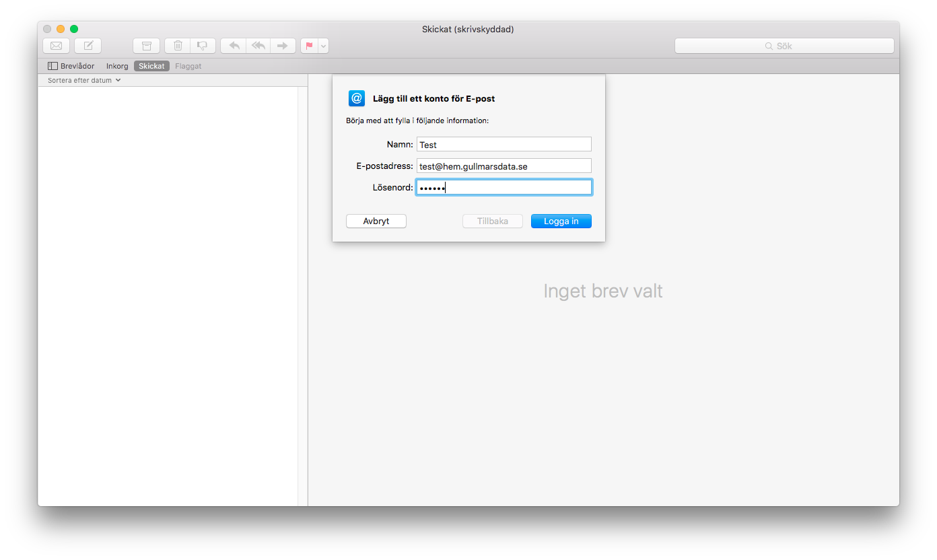Open the flag color dropdown arrow
Viewport: 937px width, 560px height.
pyautogui.click(x=324, y=46)
